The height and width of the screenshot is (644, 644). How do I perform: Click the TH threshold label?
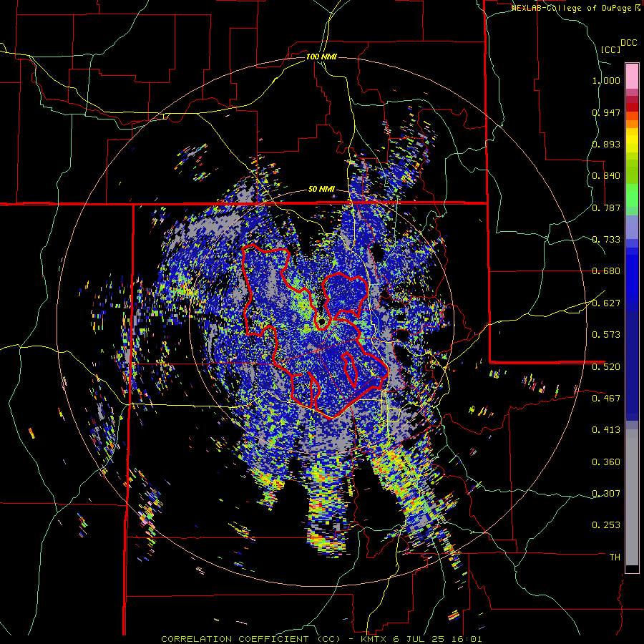615,557
